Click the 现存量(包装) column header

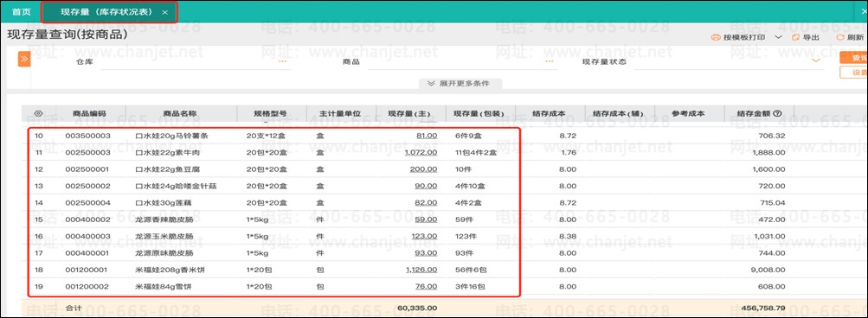pos(479,113)
